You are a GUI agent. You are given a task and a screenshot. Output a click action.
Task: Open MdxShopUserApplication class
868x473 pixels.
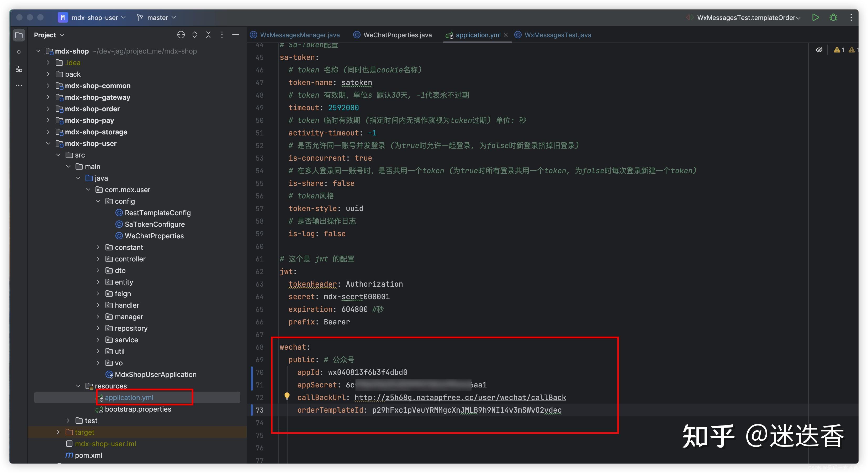pos(155,374)
